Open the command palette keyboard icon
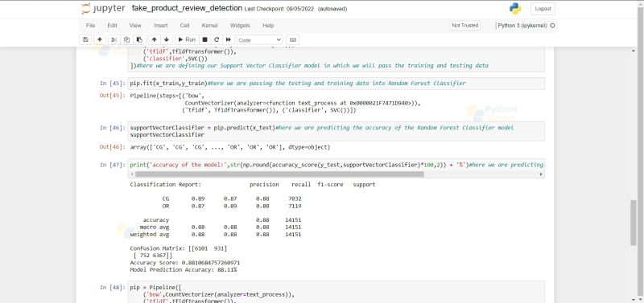Screen dimensions: 644x303 point(293,39)
